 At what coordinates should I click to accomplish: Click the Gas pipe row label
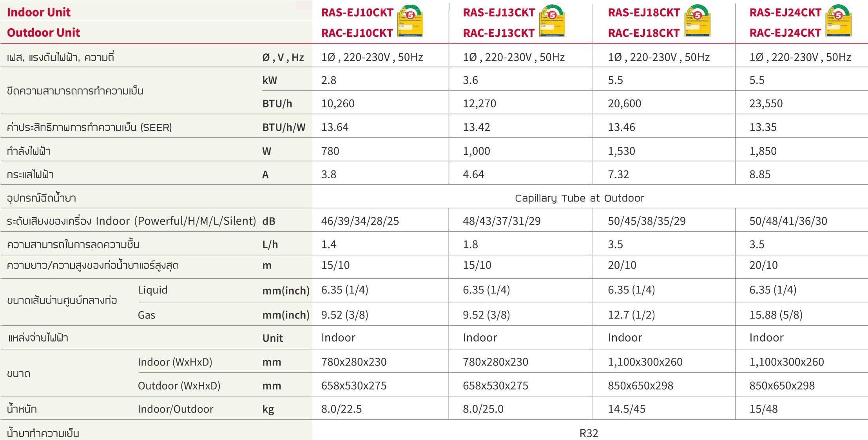(147, 315)
